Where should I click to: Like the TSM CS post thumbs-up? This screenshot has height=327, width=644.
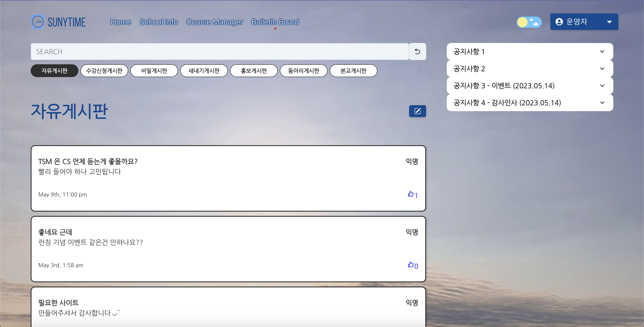411,194
